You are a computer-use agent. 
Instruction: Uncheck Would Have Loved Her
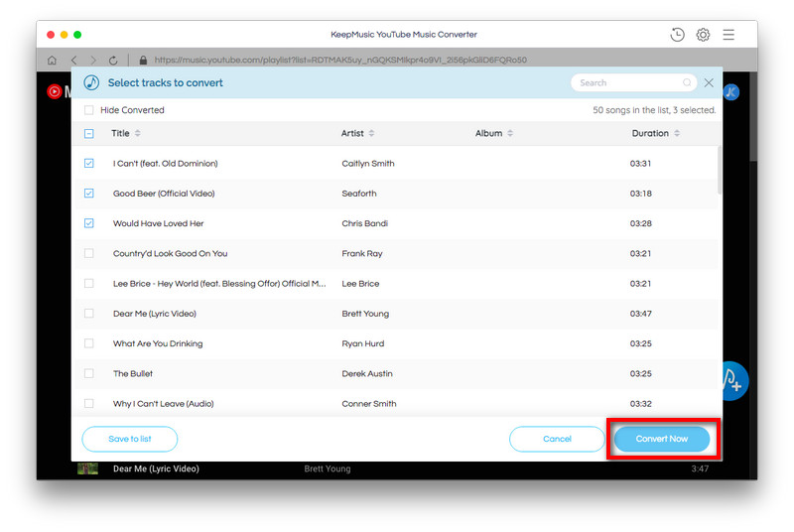click(x=88, y=223)
